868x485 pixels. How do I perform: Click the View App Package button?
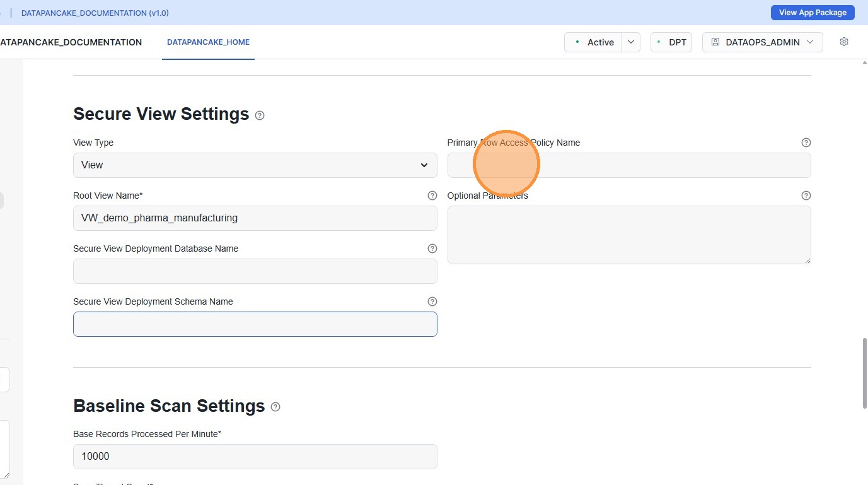(x=812, y=13)
